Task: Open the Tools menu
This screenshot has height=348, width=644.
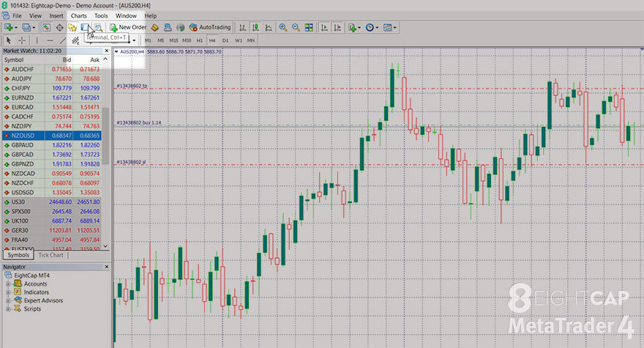Action: 101,15
